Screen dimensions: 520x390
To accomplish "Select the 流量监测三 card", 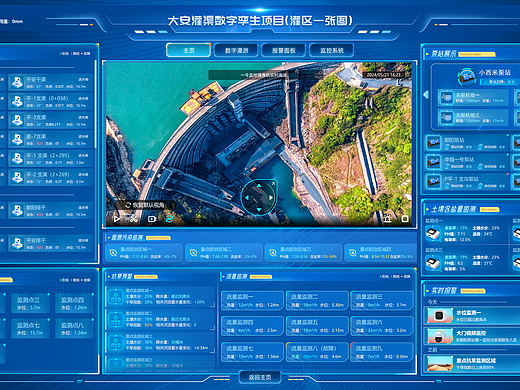I will (382, 300).
